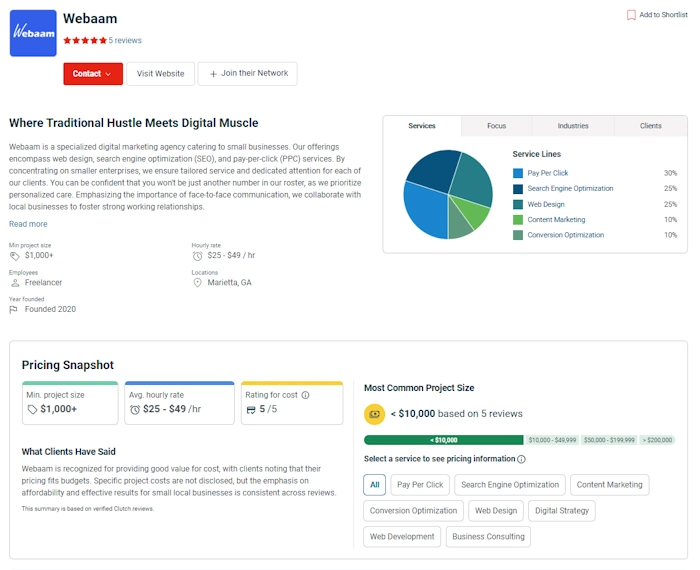The height and width of the screenshot is (570, 700).
Task: Click the info icon next to Rating for cost
Action: (305, 395)
